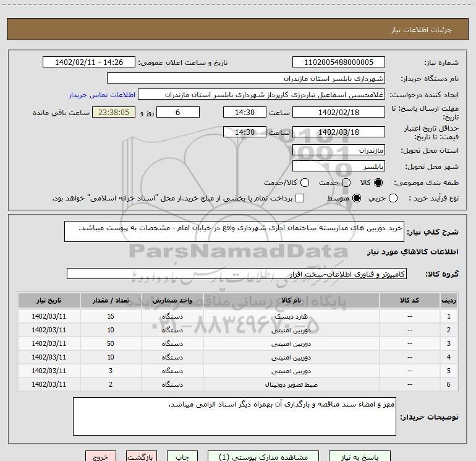
Task: Click مشاهده مدارک پیوستی (1) button
Action: (263, 457)
